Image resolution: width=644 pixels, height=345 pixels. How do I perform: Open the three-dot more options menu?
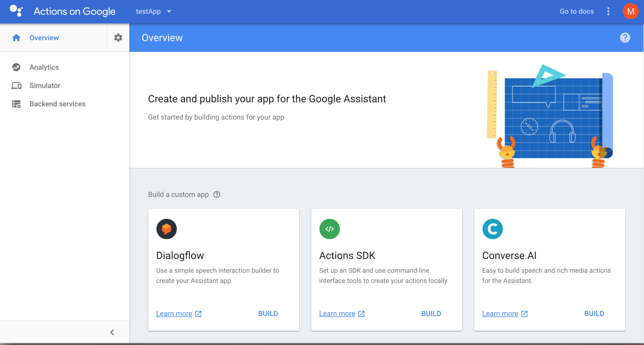point(608,11)
